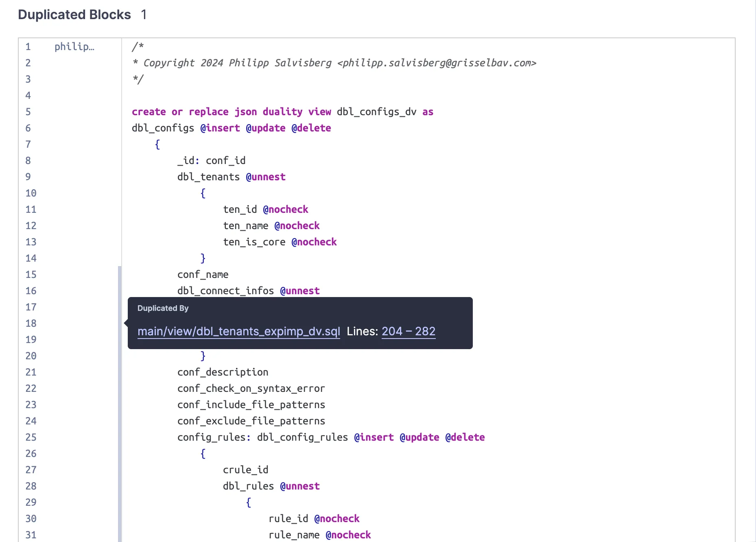756x542 pixels.
Task: Click line number 1
Action: 28,46
